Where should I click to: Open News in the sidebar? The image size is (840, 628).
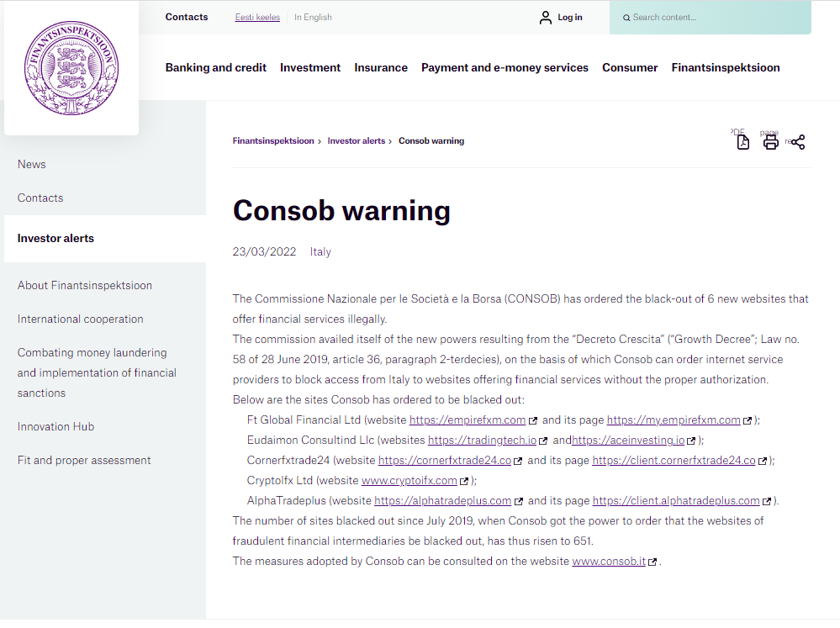(x=32, y=165)
